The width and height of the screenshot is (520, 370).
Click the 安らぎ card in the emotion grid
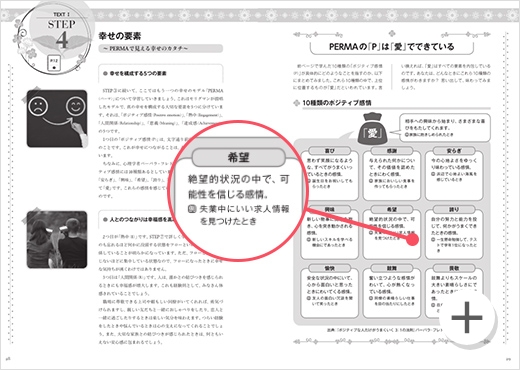pos(454,173)
